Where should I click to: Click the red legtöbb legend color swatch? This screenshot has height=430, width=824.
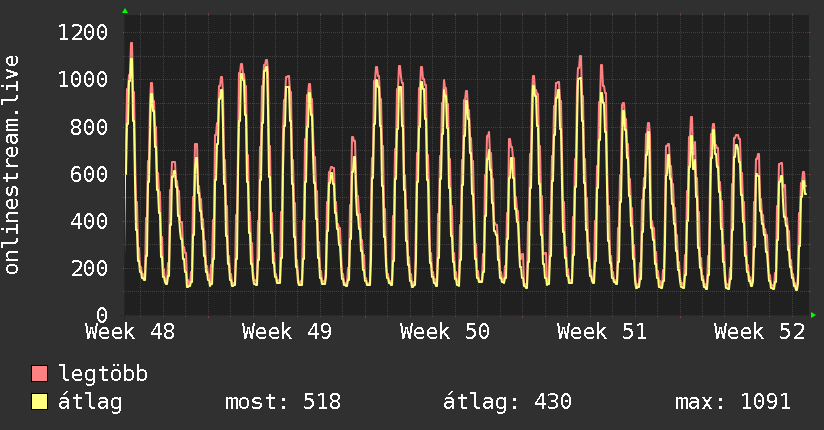click(40, 374)
